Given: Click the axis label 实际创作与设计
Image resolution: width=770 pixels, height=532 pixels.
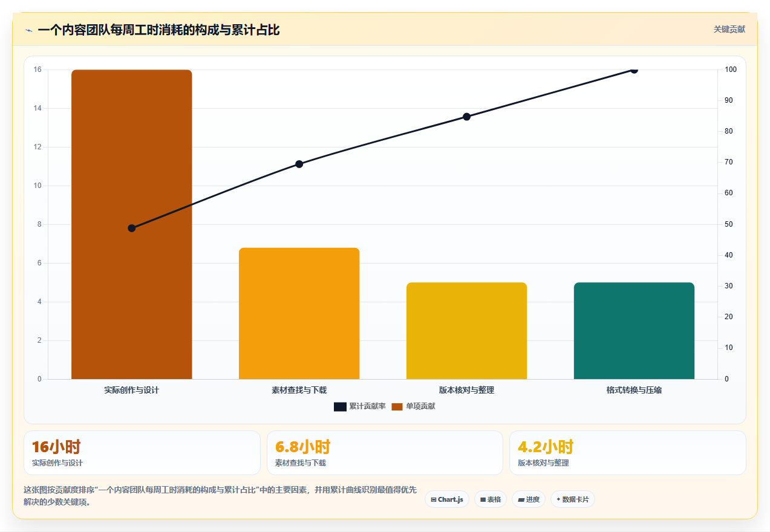Looking at the screenshot, I should (x=132, y=390).
